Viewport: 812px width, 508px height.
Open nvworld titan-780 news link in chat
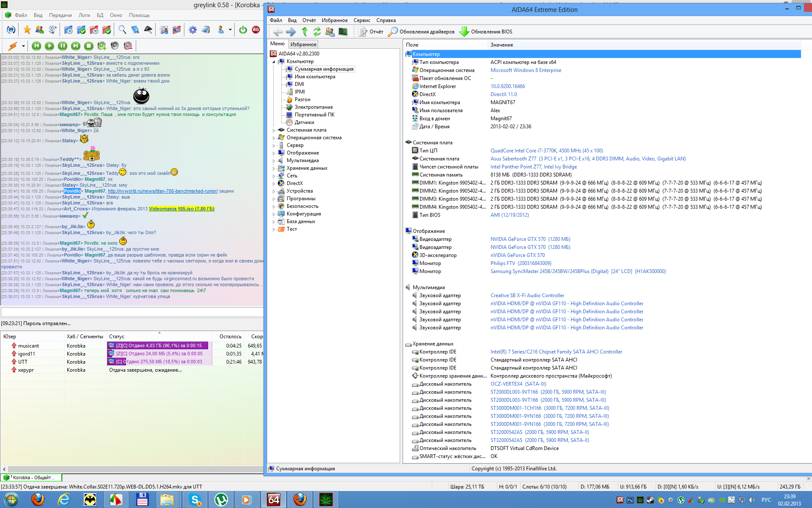click(x=163, y=191)
